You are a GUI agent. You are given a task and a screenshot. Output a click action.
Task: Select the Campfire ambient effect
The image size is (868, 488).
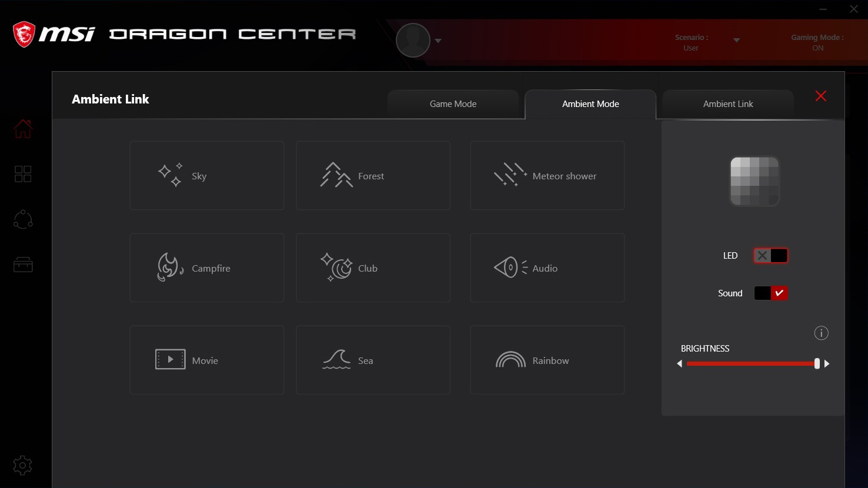click(206, 268)
